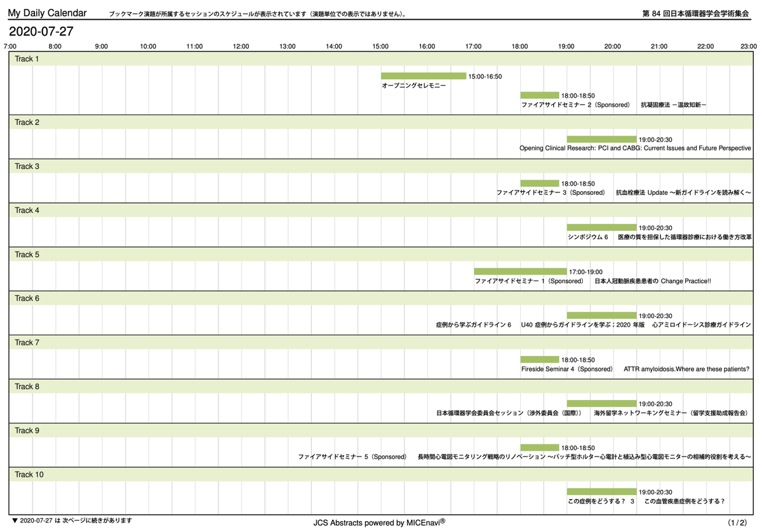Image resolution: width=762 pixels, height=532 pixels.
Task: Open ファイアサイドセミナー 2 抗凝固療法 session
Action: tap(615, 105)
